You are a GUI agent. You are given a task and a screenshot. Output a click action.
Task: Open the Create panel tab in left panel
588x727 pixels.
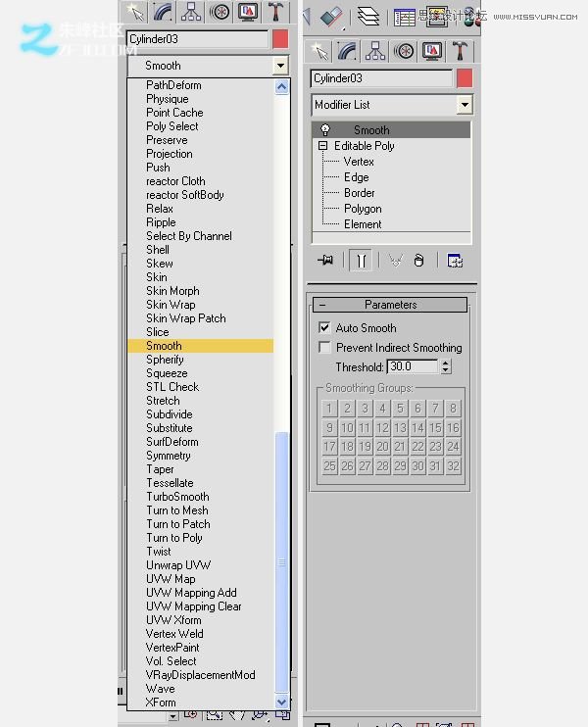(x=135, y=12)
